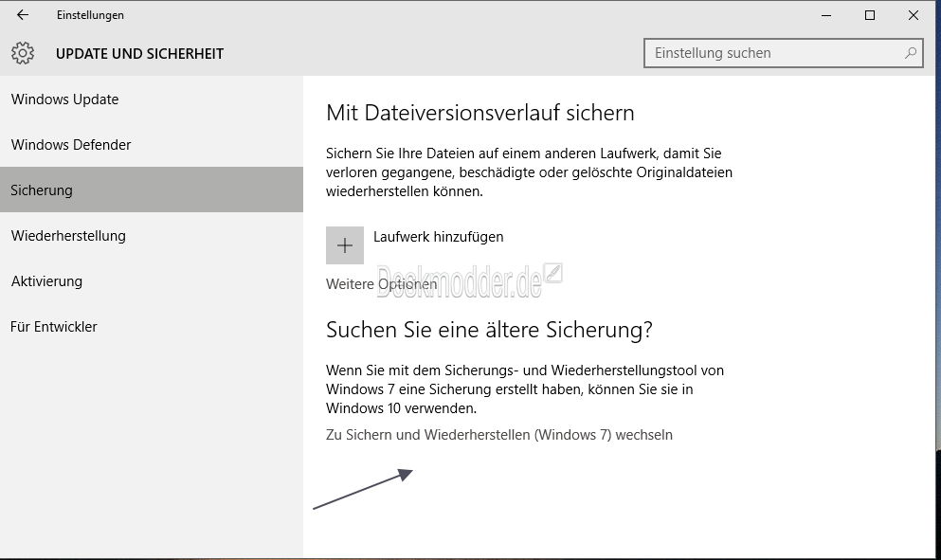Click the Laufwerk hinzufügen label
941x560 pixels.
pos(438,237)
